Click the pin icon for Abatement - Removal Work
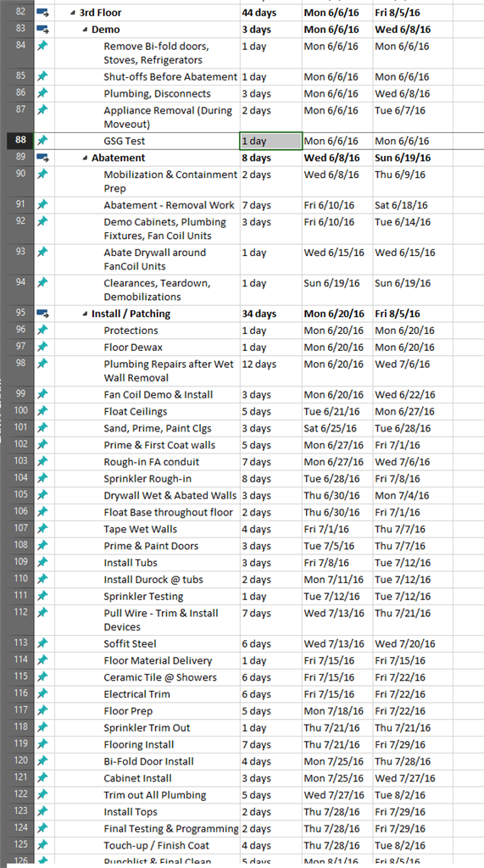484x868 pixels. pos(42,205)
